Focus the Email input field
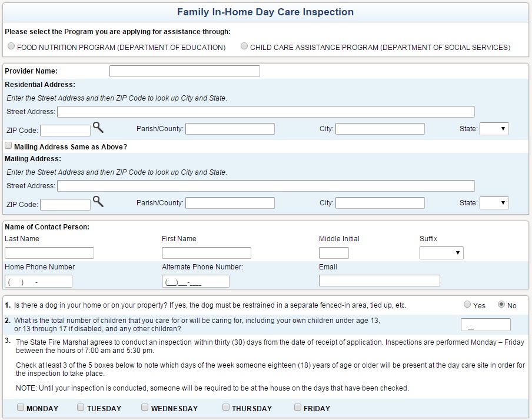Viewport: 532px width, 420px height. click(379, 281)
